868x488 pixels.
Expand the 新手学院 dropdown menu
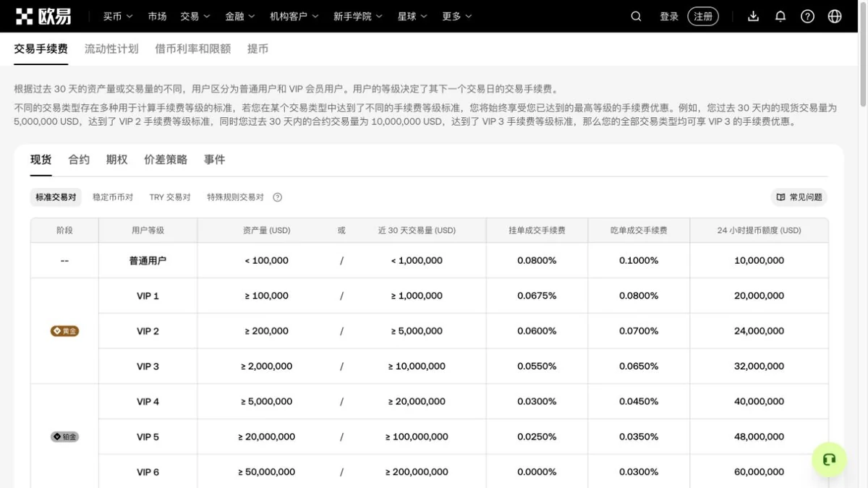358,16
